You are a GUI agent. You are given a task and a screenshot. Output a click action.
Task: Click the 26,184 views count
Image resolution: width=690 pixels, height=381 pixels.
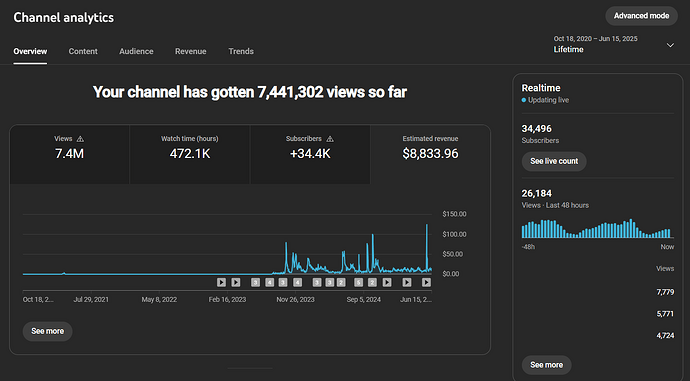coord(536,194)
